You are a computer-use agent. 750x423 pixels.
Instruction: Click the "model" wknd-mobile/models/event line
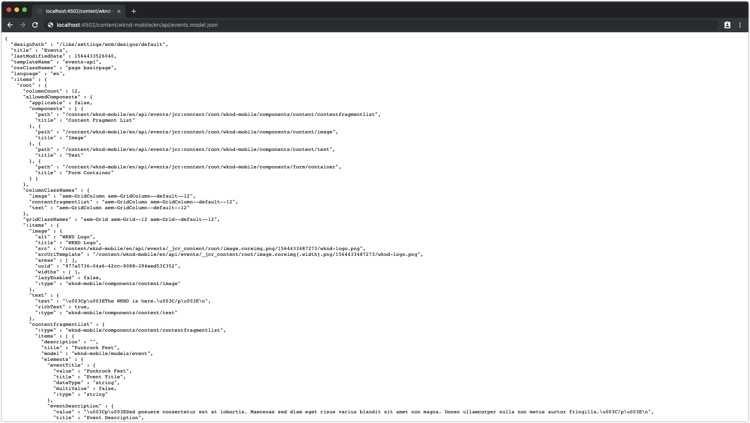pyautogui.click(x=97, y=354)
